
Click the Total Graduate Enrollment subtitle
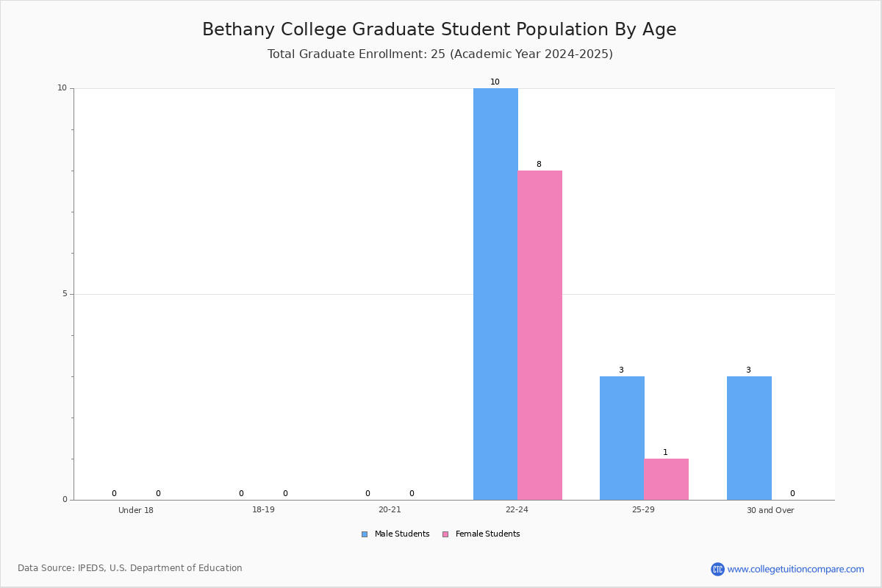point(440,54)
